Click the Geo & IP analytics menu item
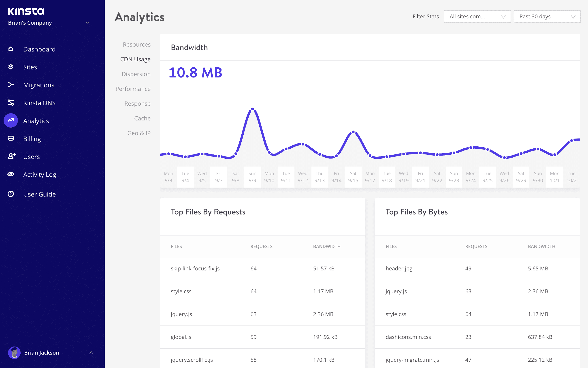This screenshot has width=588, height=368. [139, 133]
